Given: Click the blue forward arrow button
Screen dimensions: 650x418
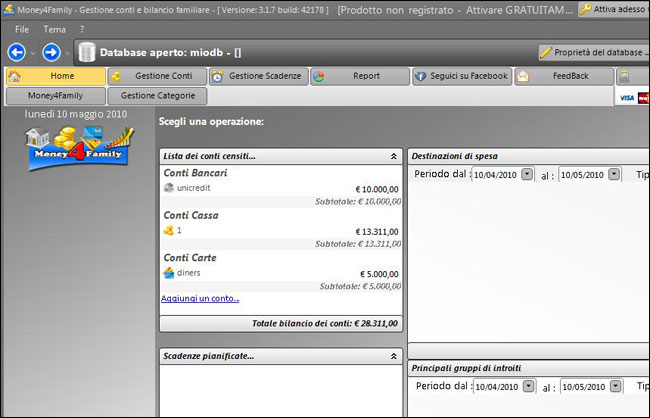Looking at the screenshot, I should click(x=51, y=52).
